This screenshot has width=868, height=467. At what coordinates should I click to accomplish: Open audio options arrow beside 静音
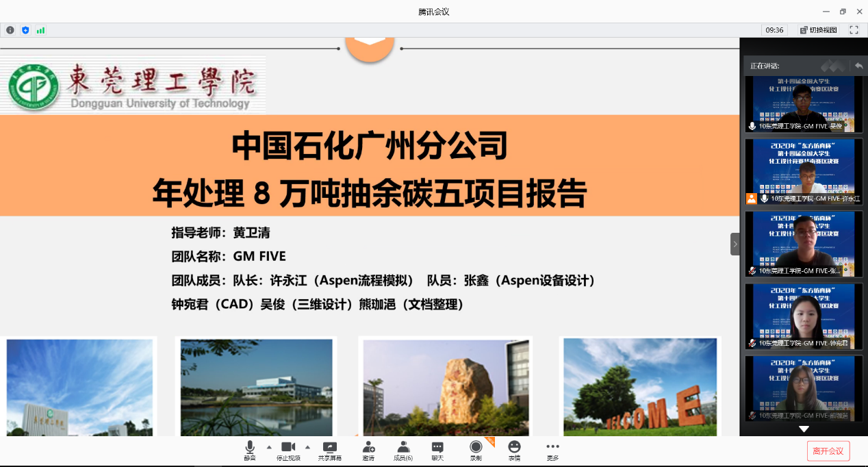(x=269, y=446)
